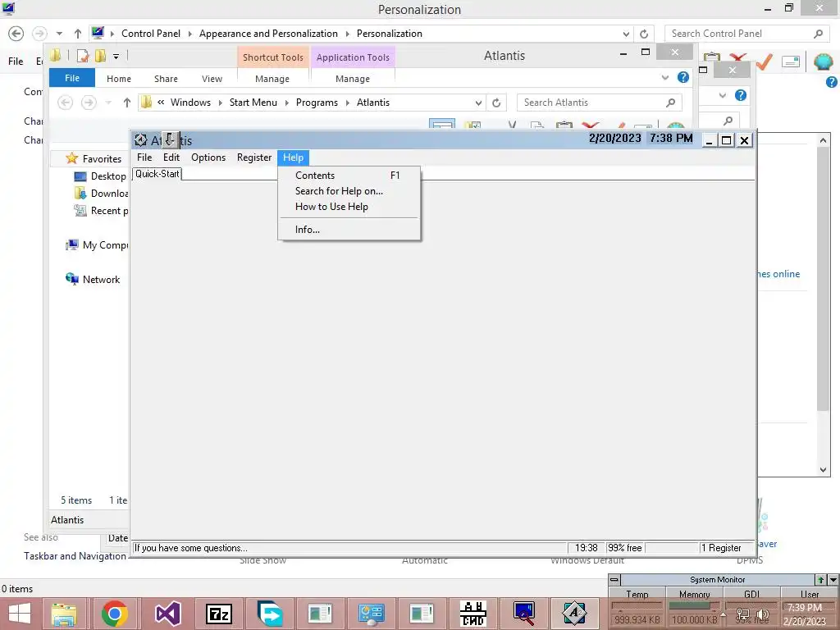Click the New folder icon in Explorer's quick access toolbar
Image resolution: width=840 pixels, height=630 pixels.
point(100,56)
